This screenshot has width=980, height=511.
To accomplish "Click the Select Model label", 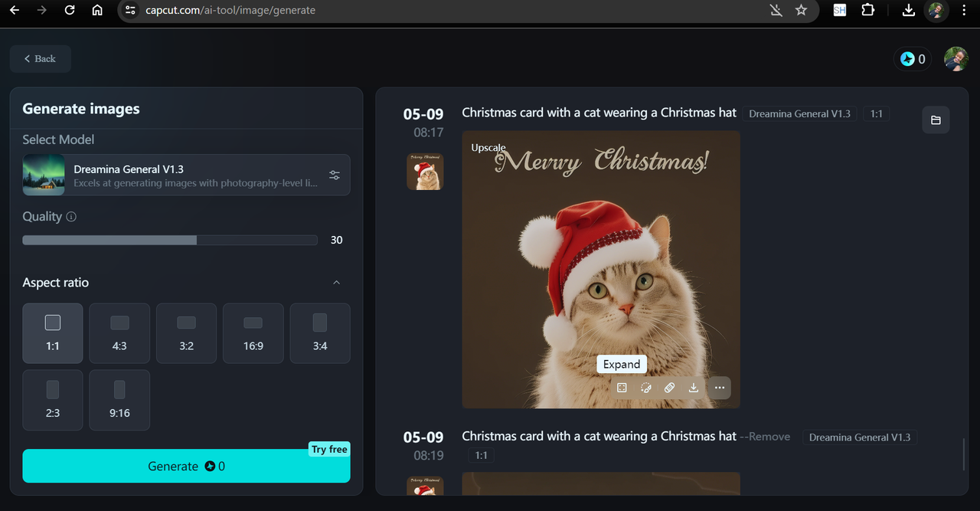I will [x=58, y=139].
